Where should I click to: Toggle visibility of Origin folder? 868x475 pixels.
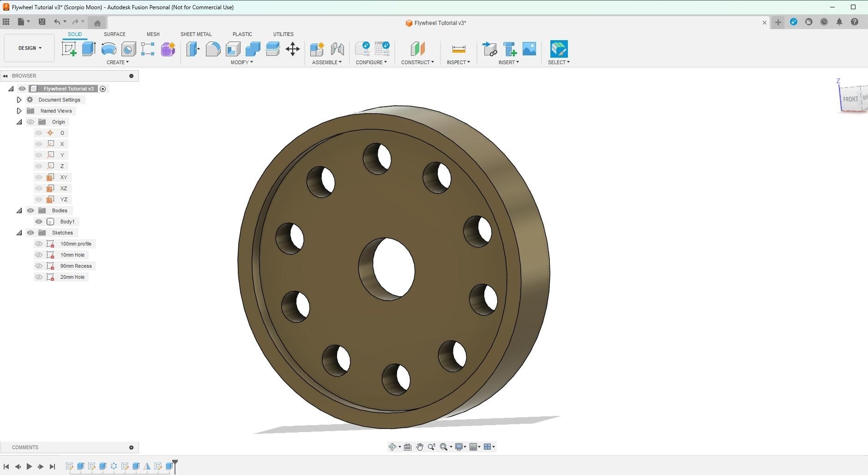coord(30,122)
